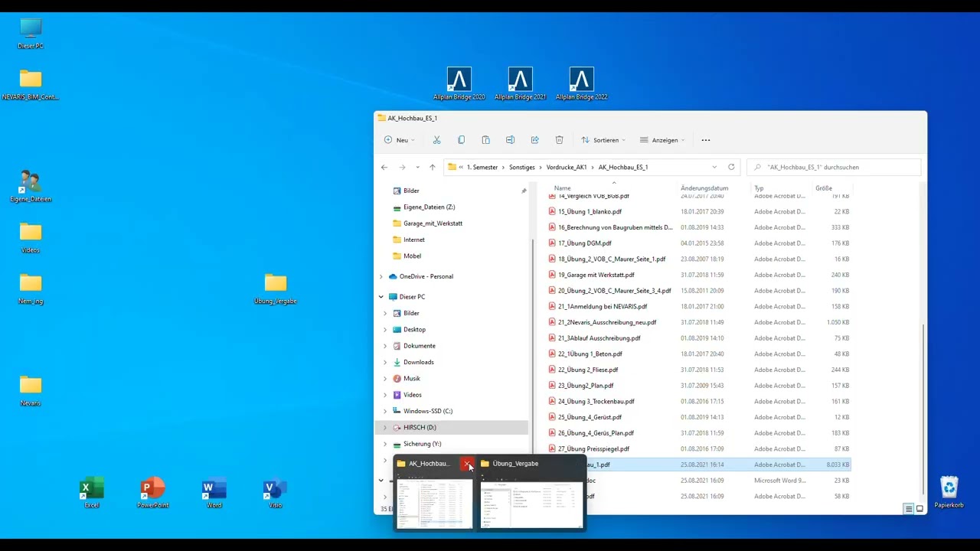Click 1. Semester in breadcrumb path

pos(482,167)
